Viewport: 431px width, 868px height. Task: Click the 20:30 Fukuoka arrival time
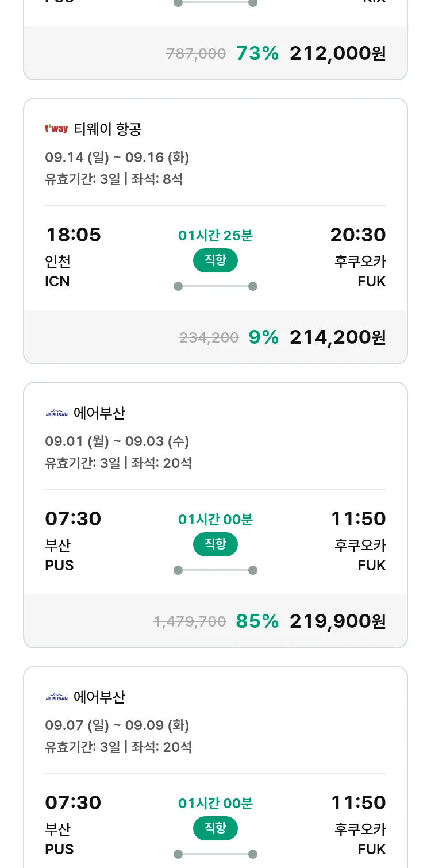pyautogui.click(x=357, y=235)
